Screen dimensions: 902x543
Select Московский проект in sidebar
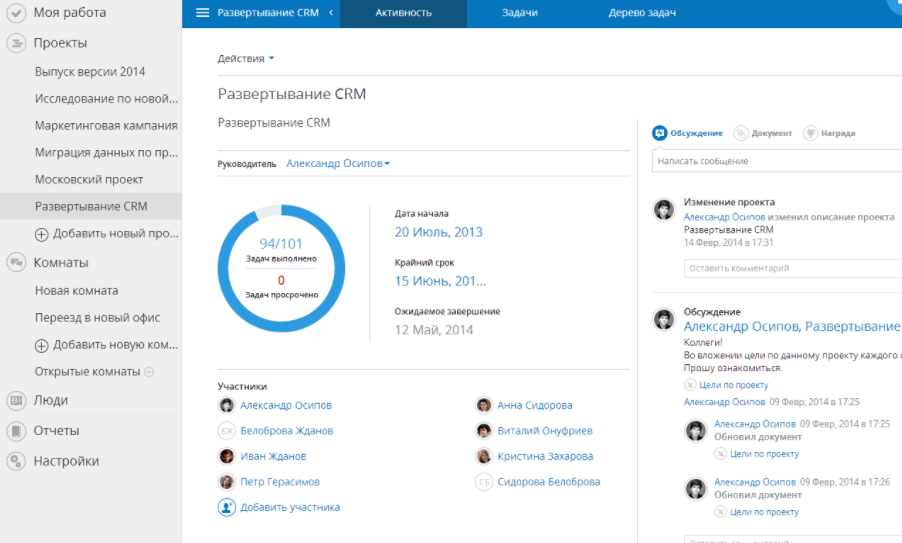pos(89,179)
